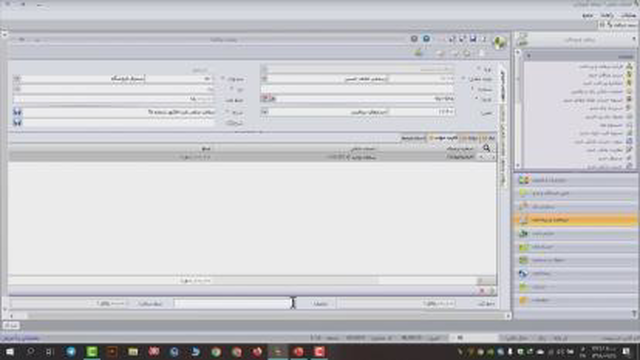Click the pin icon on sidebar panel header
The width and height of the screenshot is (640, 360).
coord(634,39)
